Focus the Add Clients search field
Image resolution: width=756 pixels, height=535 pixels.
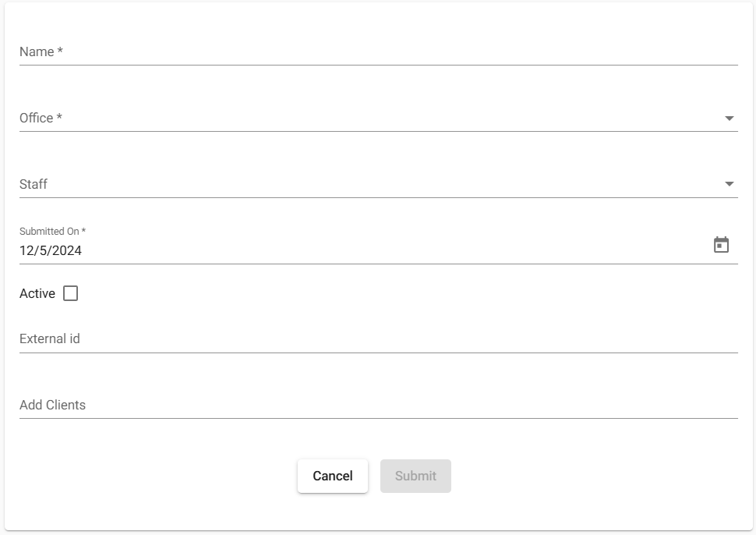coord(379,405)
